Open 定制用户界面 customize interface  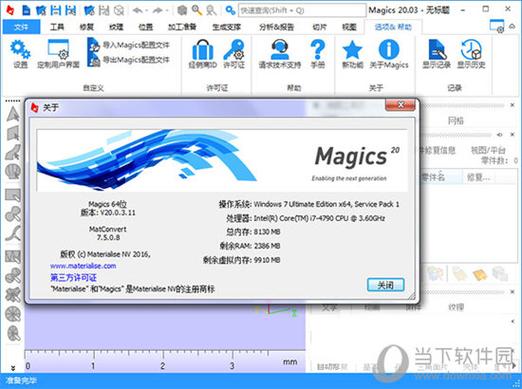[58, 53]
